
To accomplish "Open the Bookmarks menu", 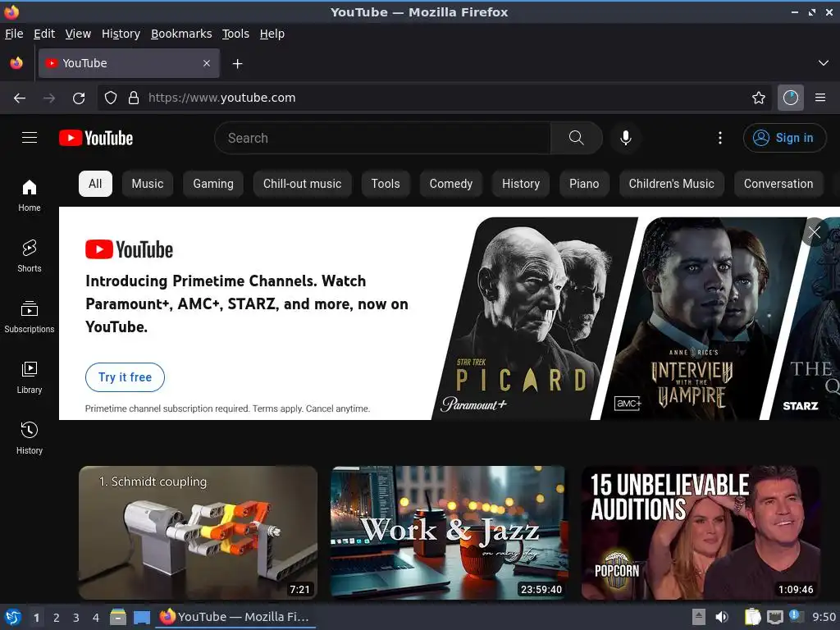I will [x=181, y=34].
